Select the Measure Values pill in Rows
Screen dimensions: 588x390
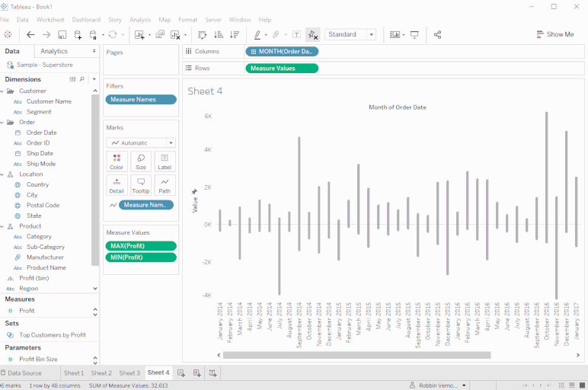click(282, 69)
